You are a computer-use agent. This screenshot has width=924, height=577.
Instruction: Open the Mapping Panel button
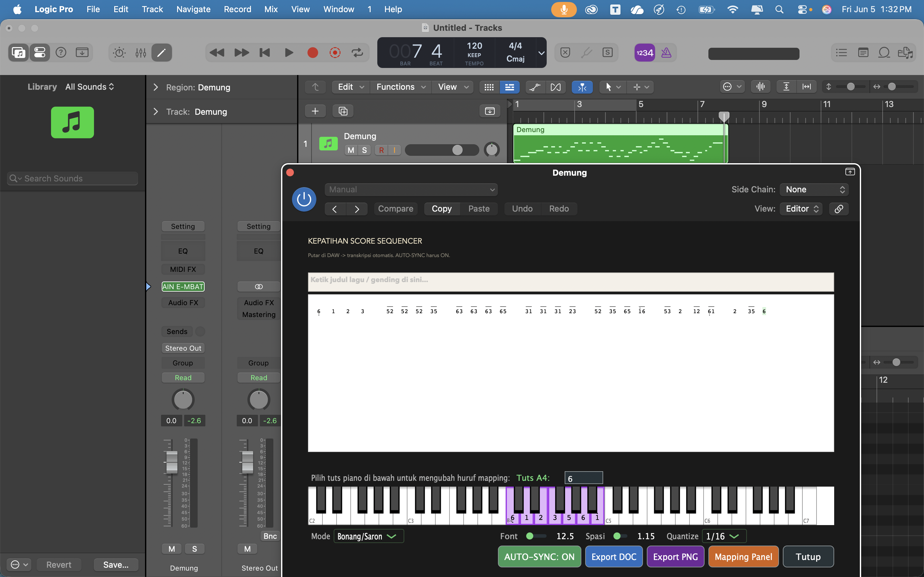743,557
